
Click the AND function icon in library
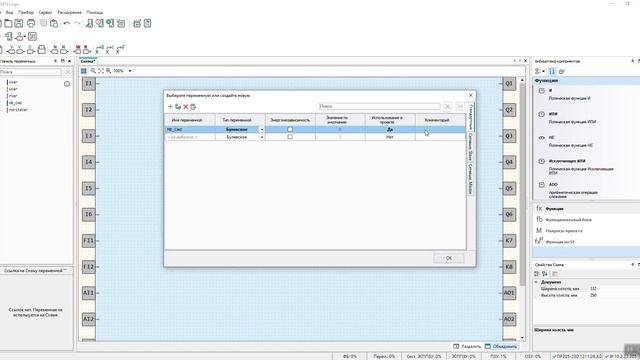[x=542, y=91]
